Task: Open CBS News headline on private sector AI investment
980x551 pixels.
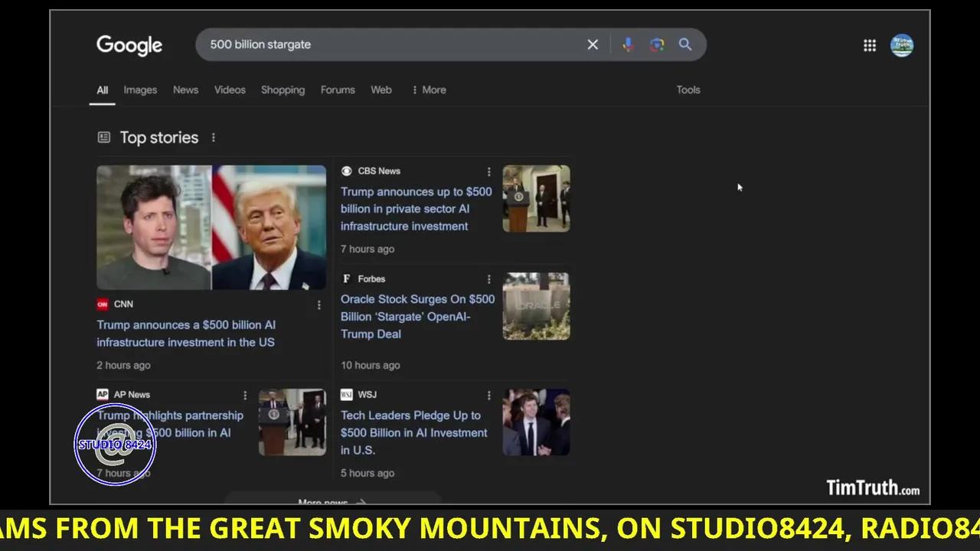Action: tap(416, 209)
